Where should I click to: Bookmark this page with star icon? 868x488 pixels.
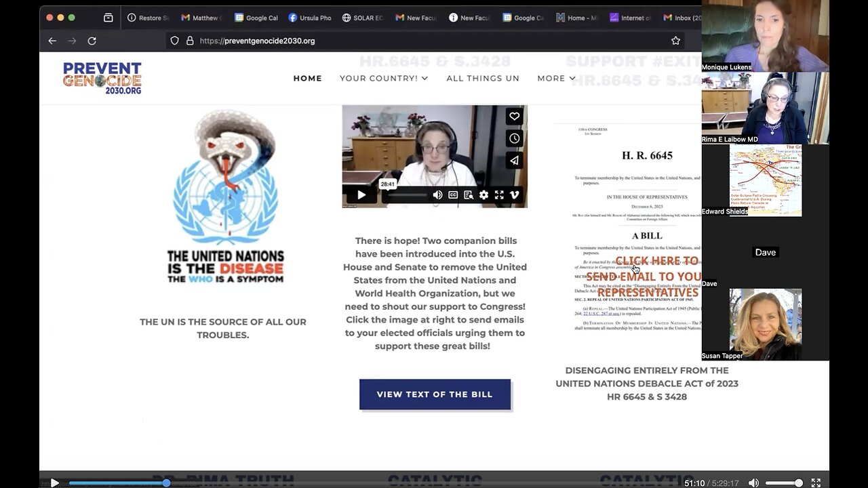[675, 41]
